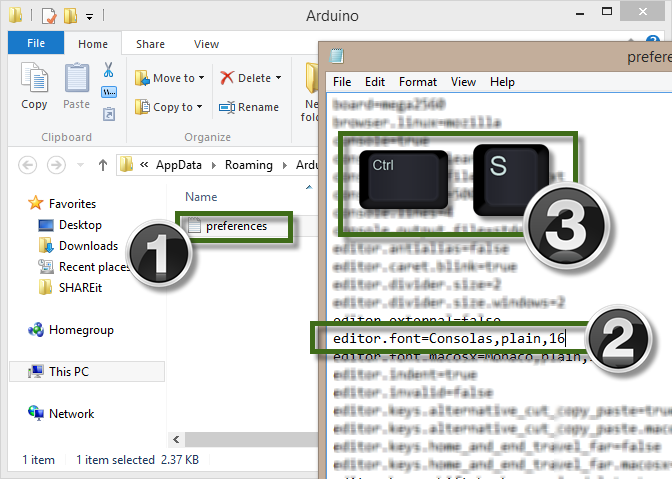Switch to the View ribbon tab

[x=206, y=44]
